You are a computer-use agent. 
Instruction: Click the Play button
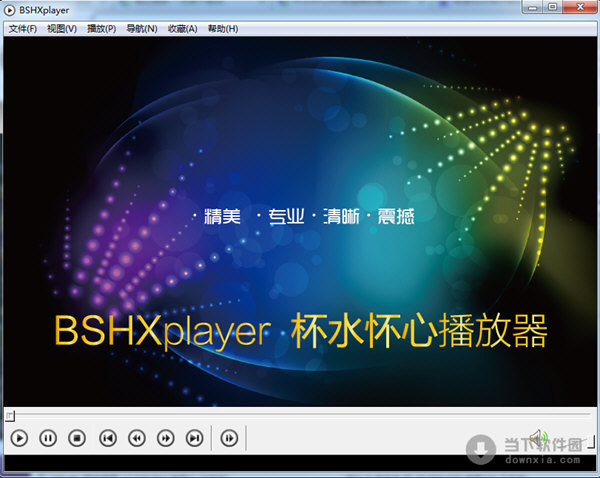[x=19, y=438]
